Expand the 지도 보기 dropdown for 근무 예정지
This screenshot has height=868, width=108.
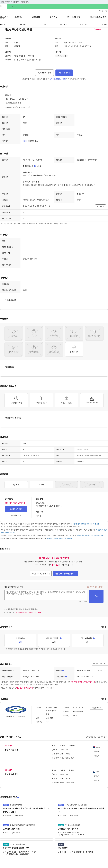[101, 206]
